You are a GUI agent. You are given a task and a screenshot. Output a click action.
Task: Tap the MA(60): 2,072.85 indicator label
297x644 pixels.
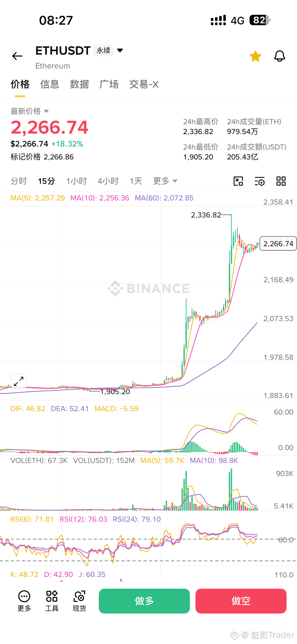[164, 198]
